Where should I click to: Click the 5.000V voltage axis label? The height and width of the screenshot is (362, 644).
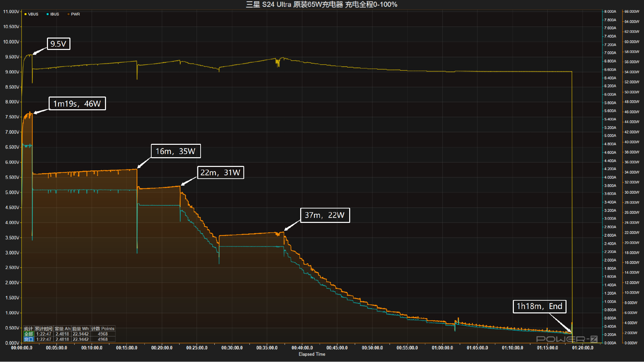coord(12,192)
